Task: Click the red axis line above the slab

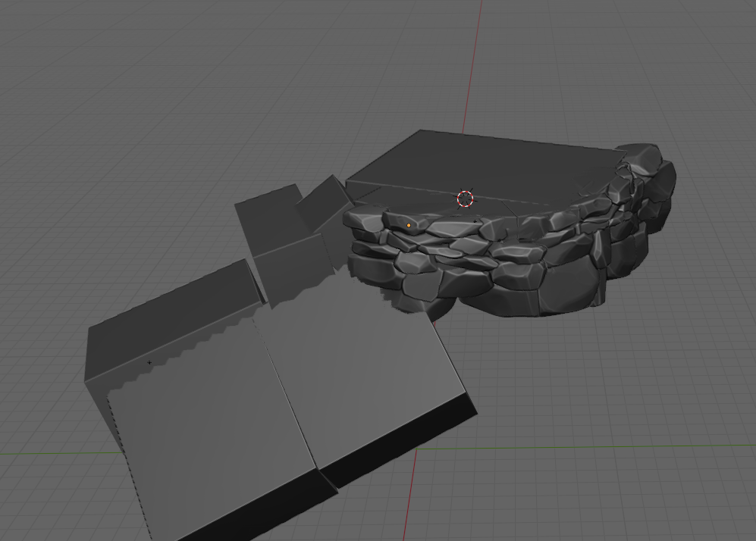Action: [x=474, y=61]
